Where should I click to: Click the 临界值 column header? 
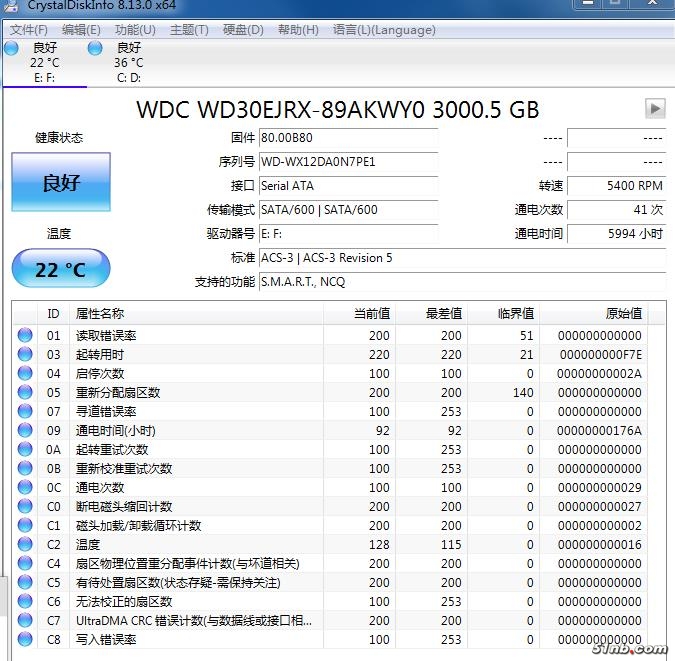click(x=503, y=313)
